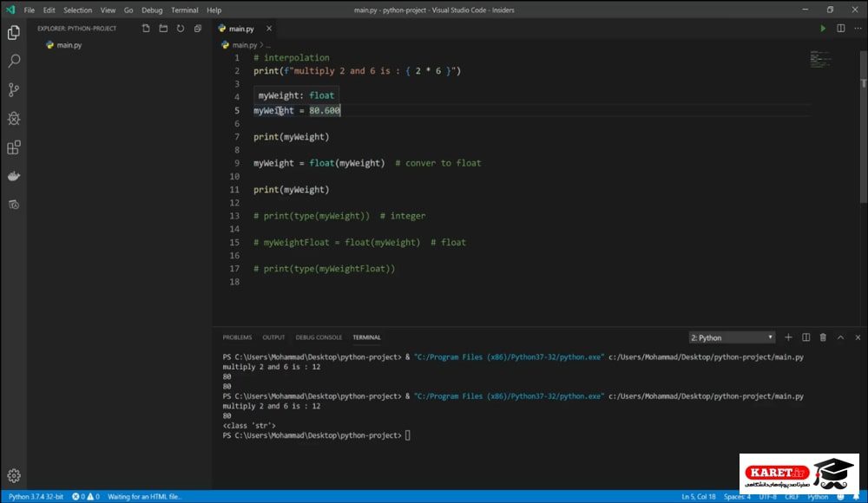Open the Docker view whale icon
868x503 pixels.
14,176
